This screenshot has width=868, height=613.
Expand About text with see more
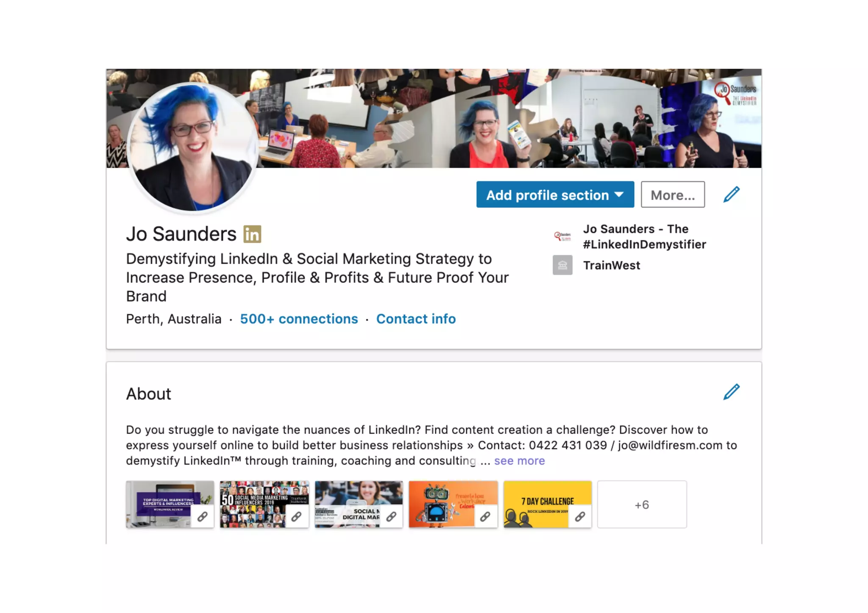[x=519, y=460]
